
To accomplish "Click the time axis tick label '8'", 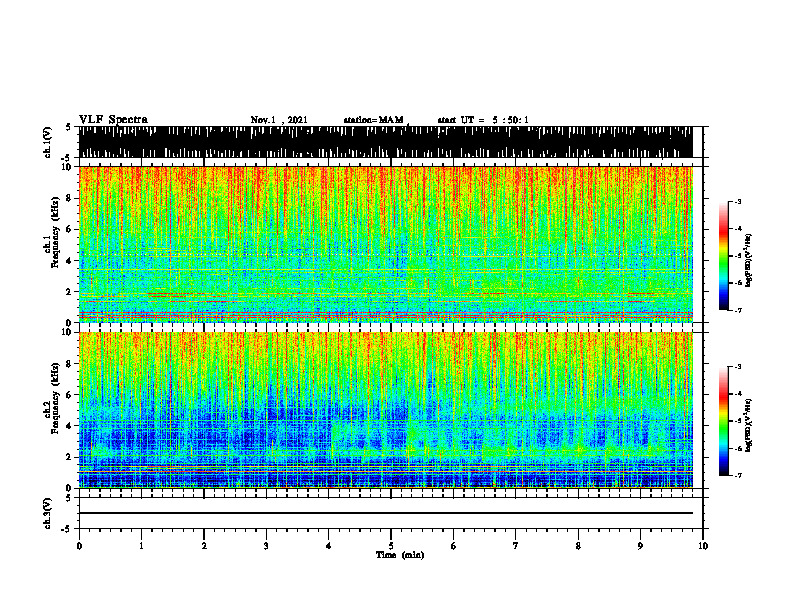I will coord(578,546).
